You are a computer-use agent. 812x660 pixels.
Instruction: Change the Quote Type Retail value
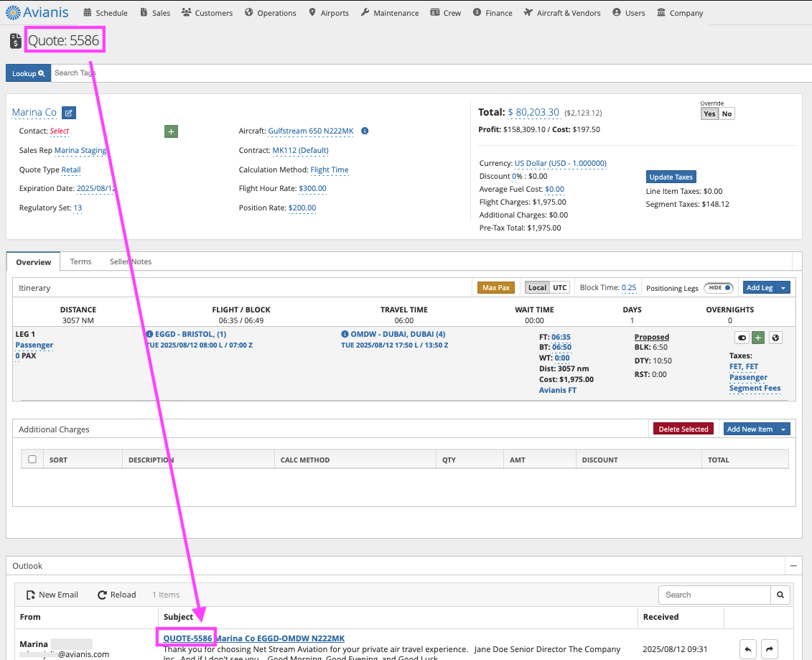71,170
